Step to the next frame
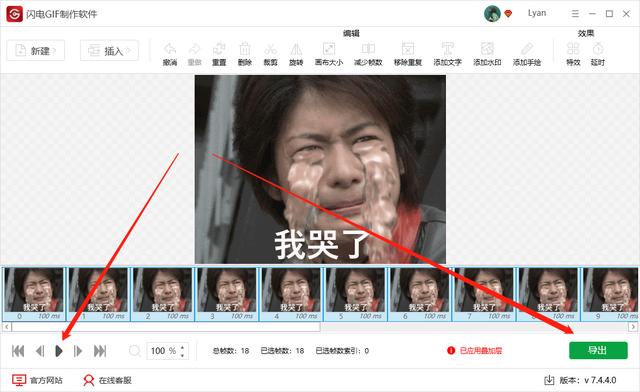 pos(78,351)
